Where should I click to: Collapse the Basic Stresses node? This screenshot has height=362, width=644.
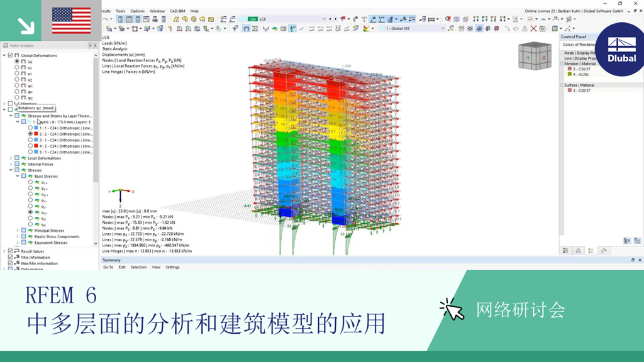click(18, 176)
